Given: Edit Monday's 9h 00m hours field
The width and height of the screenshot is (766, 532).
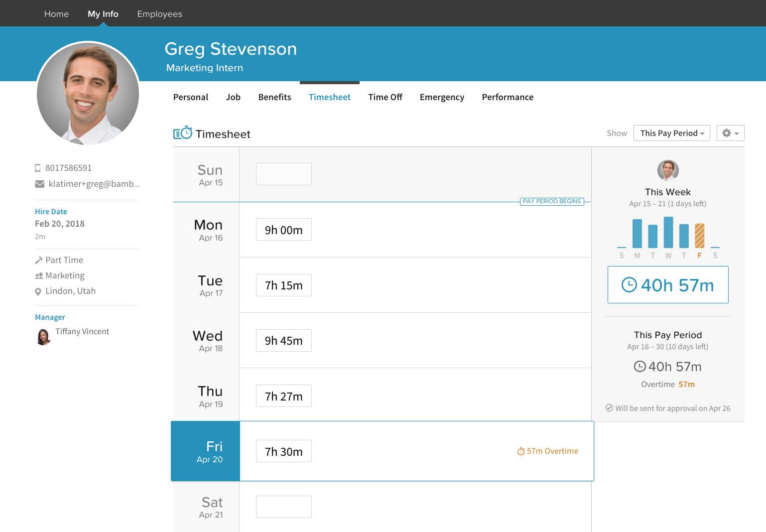Looking at the screenshot, I should point(284,230).
